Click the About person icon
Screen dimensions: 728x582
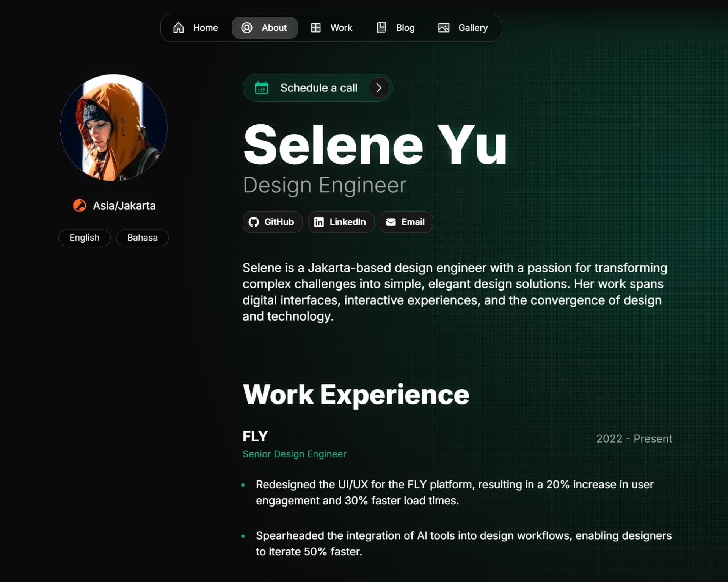pyautogui.click(x=247, y=28)
